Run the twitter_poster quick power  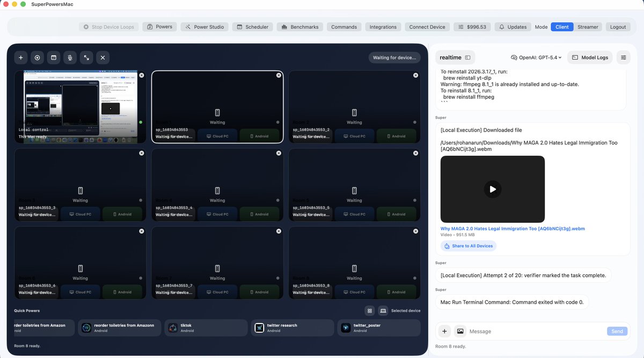coord(379,328)
